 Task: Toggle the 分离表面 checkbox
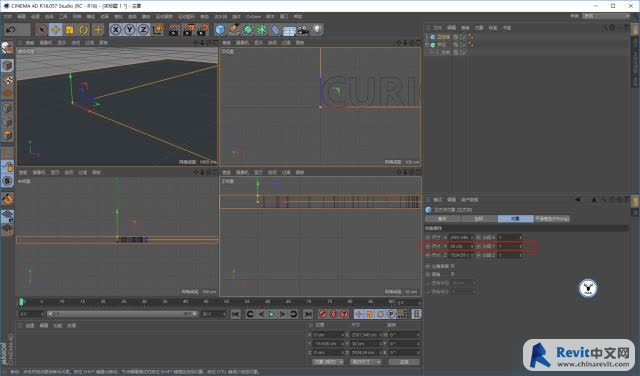point(452,266)
